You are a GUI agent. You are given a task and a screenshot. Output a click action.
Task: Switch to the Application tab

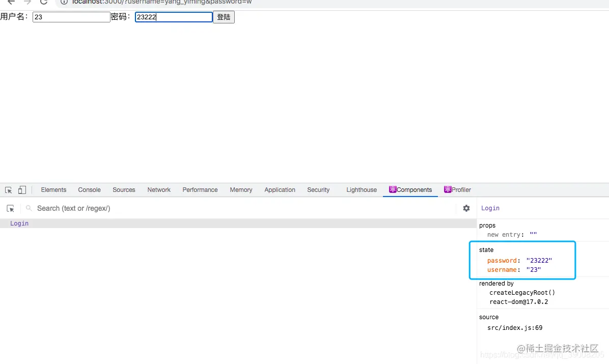click(x=280, y=190)
